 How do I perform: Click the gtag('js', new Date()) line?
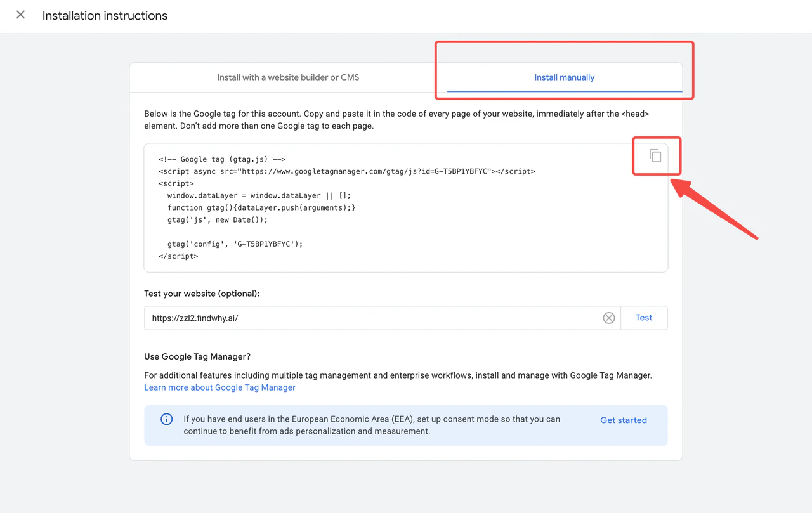(x=218, y=219)
